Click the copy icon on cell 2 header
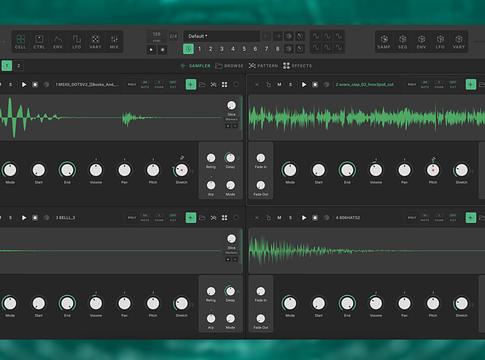The height and width of the screenshot is (360, 485). click(x=268, y=85)
